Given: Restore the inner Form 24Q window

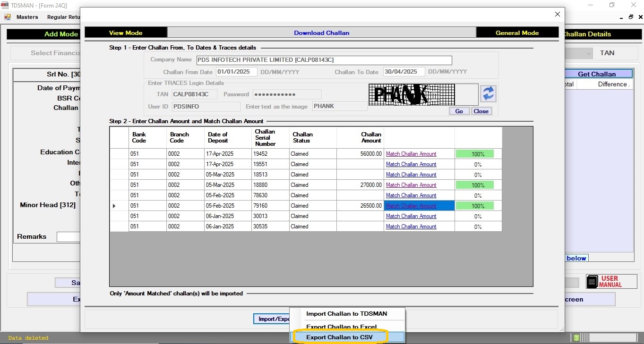Looking at the screenshot, I should [631, 17].
